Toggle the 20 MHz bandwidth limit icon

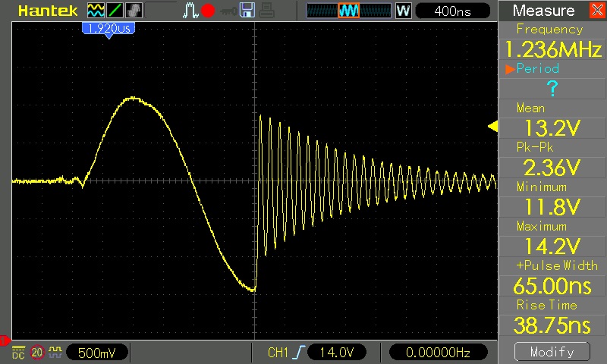click(x=36, y=353)
